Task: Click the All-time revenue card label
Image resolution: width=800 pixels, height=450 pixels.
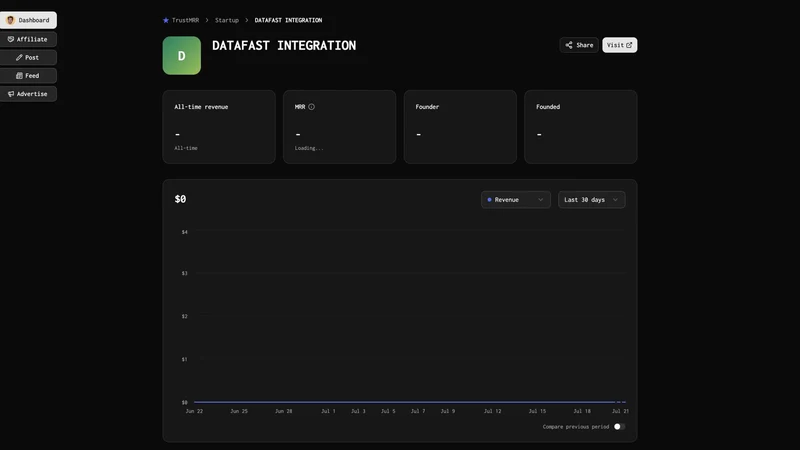Action: pos(201,107)
